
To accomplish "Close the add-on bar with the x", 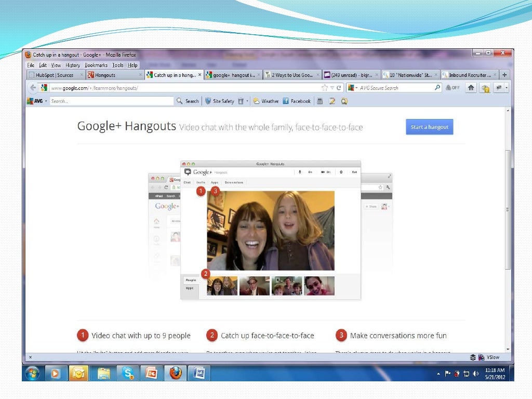I will (31, 357).
